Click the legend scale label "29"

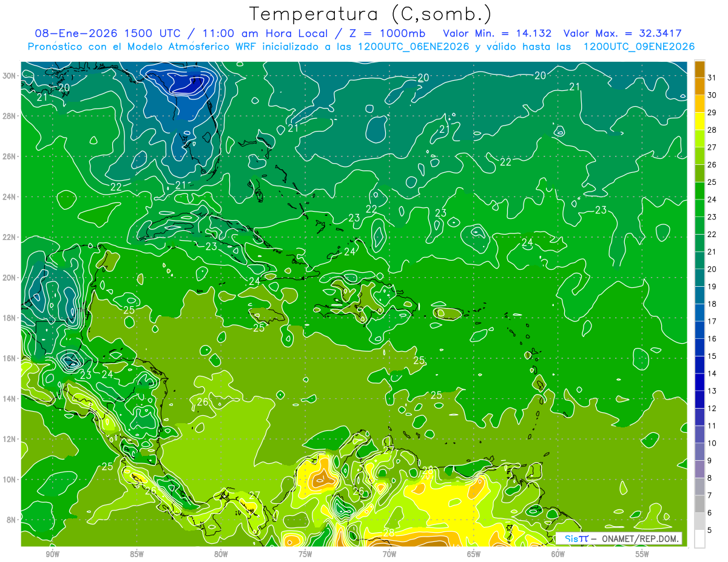pyautogui.click(x=712, y=113)
